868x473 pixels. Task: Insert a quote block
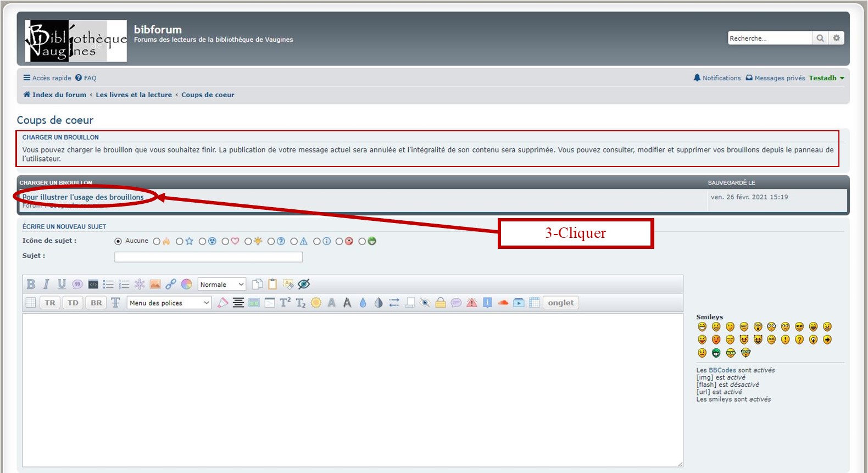pos(77,284)
